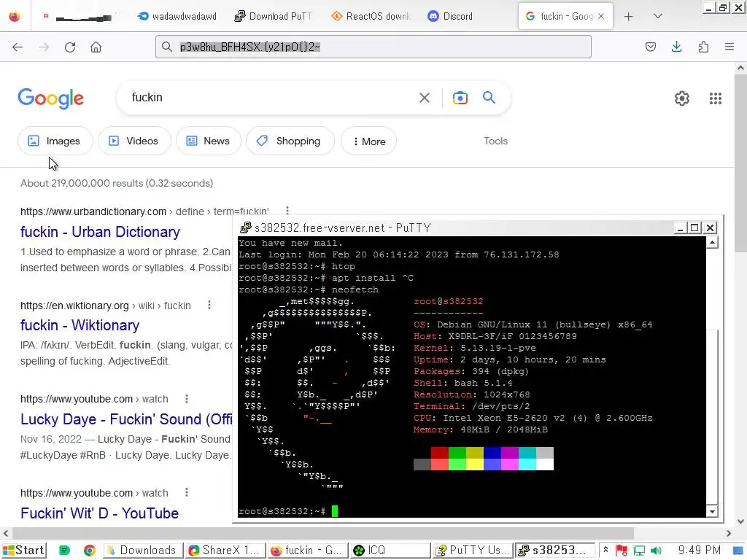Click the red flag tray icon
Image resolution: width=747 pixels, height=560 pixels.
(622, 551)
